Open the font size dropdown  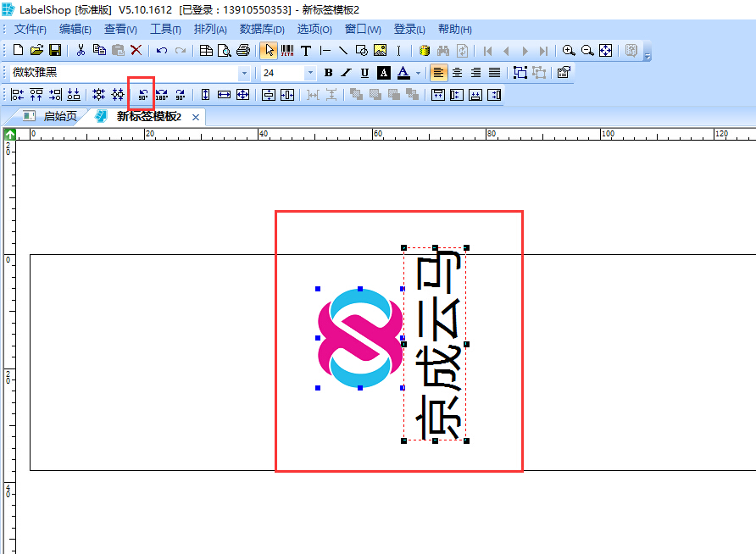(309, 73)
